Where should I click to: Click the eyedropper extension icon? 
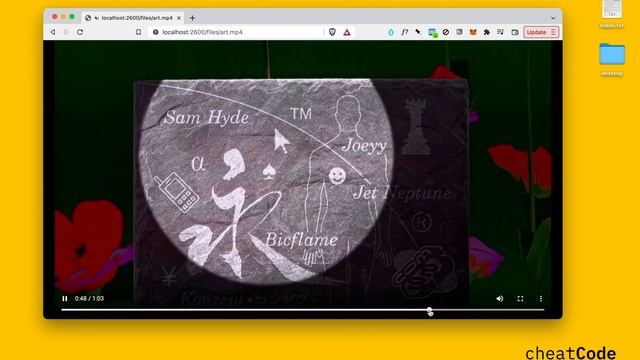click(418, 32)
